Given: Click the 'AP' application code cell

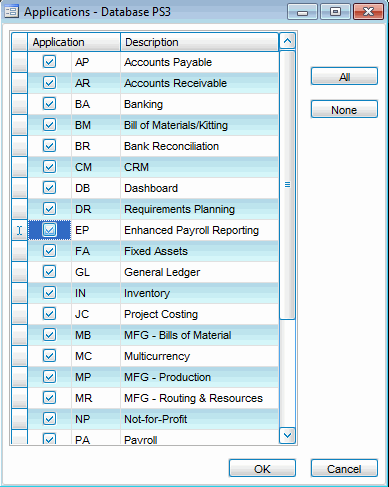Looking at the screenshot, I should click(x=96, y=62).
